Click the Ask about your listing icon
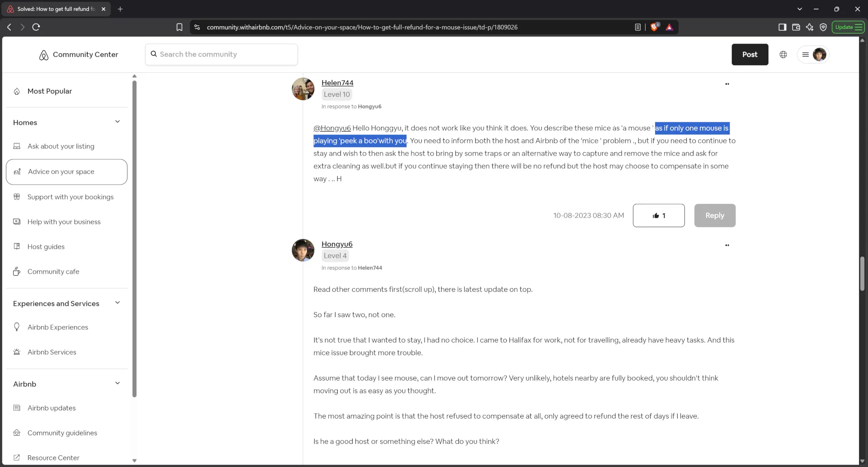 tap(17, 146)
